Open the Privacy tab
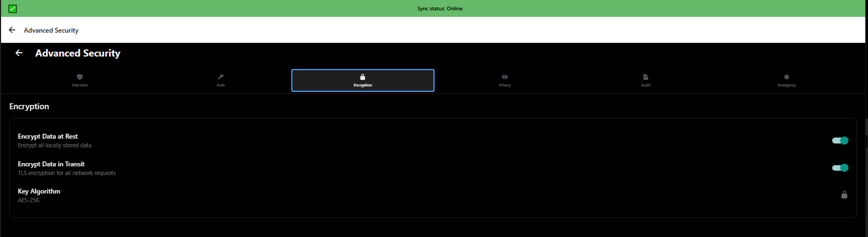This screenshot has width=868, height=237. pos(505,80)
